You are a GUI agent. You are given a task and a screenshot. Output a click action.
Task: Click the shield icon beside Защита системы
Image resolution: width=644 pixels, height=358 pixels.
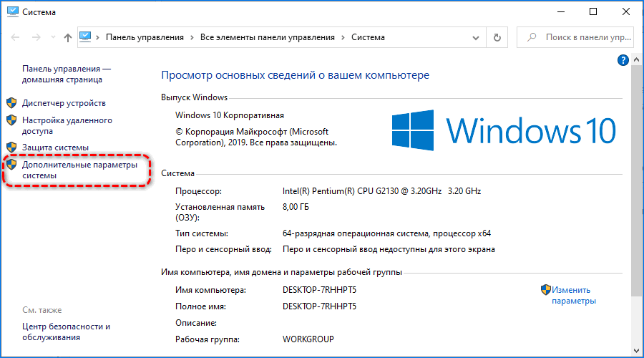click(11, 147)
